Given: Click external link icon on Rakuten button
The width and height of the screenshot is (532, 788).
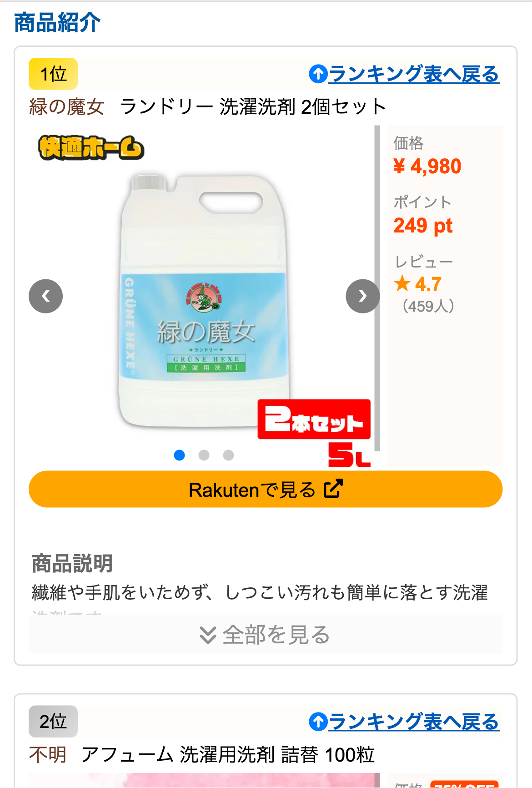Looking at the screenshot, I should click(x=333, y=489).
